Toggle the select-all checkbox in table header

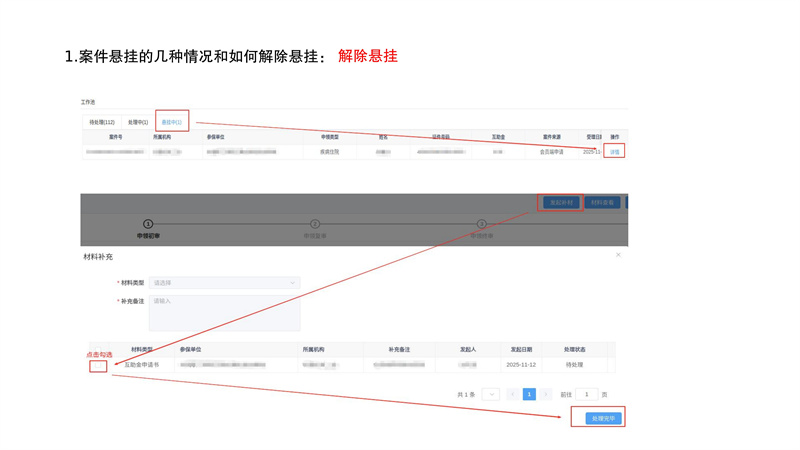pyautogui.click(x=98, y=349)
